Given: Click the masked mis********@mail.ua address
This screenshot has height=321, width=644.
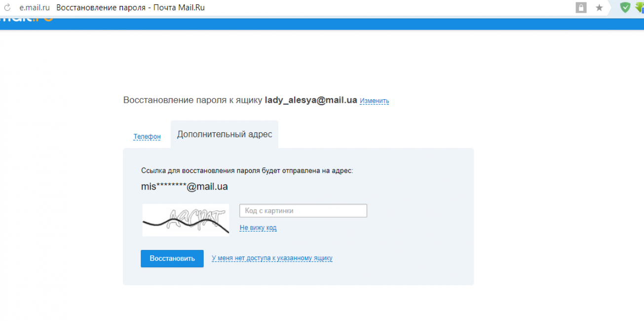Looking at the screenshot, I should [x=185, y=187].
